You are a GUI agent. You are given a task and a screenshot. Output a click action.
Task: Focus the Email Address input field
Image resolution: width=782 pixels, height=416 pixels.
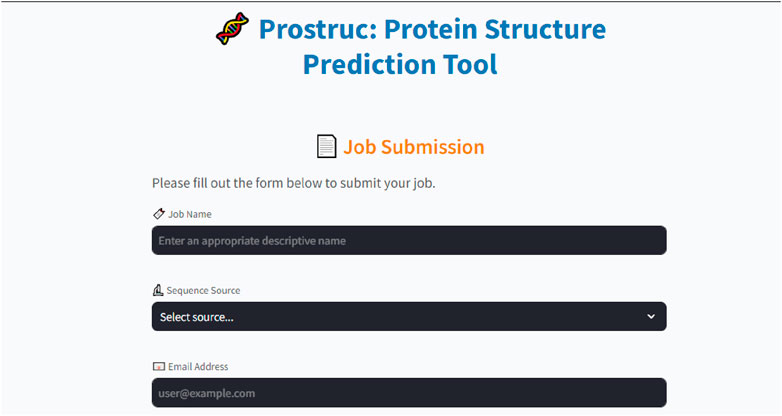coord(409,393)
